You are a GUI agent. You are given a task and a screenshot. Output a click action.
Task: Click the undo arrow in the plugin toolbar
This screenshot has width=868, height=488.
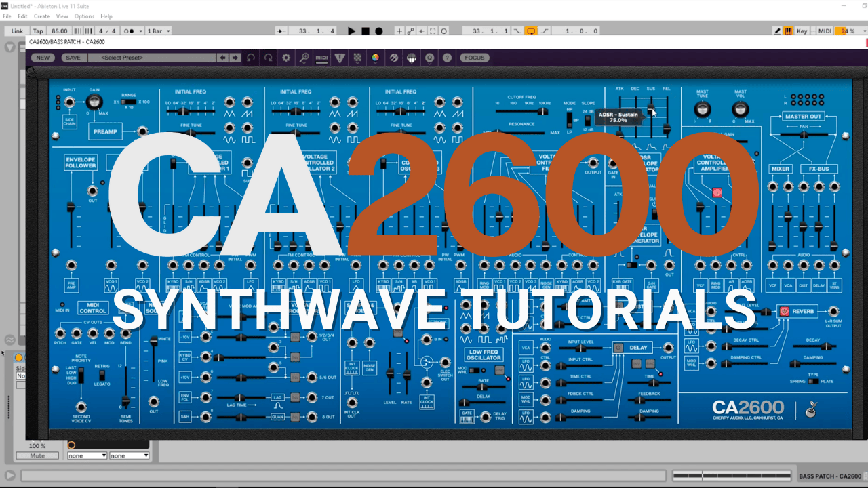point(251,58)
